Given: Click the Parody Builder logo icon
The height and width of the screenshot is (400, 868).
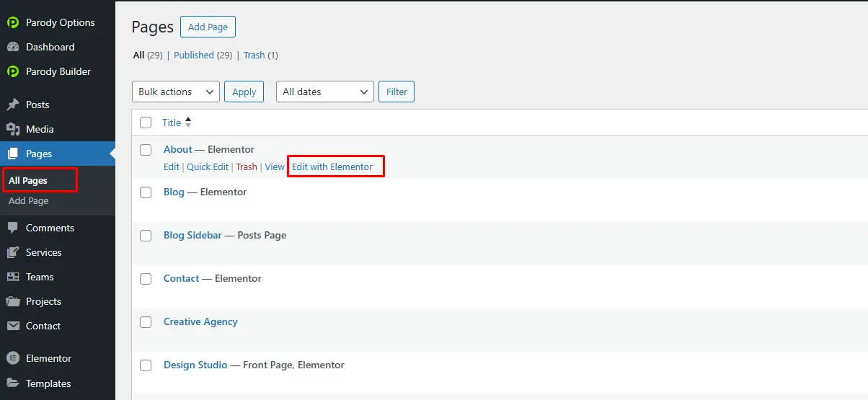Looking at the screenshot, I should (13, 71).
